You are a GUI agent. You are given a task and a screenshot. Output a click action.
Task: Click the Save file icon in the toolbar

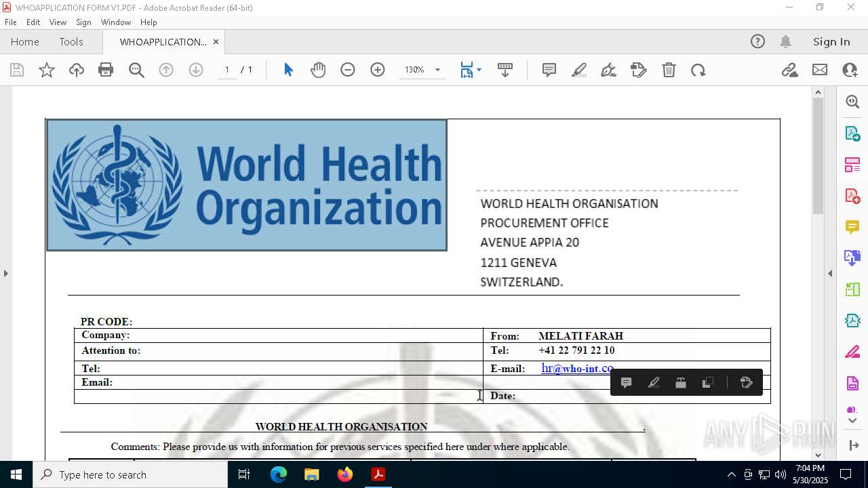click(x=17, y=70)
